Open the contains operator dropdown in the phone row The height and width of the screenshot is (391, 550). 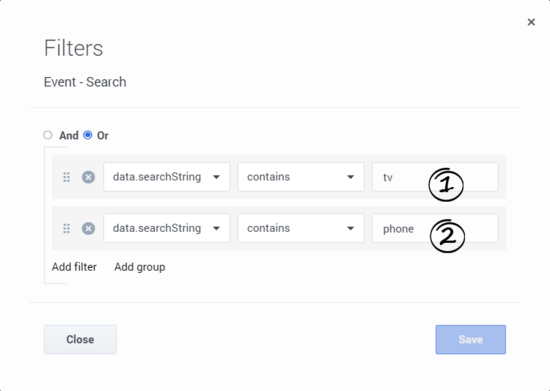(x=301, y=228)
